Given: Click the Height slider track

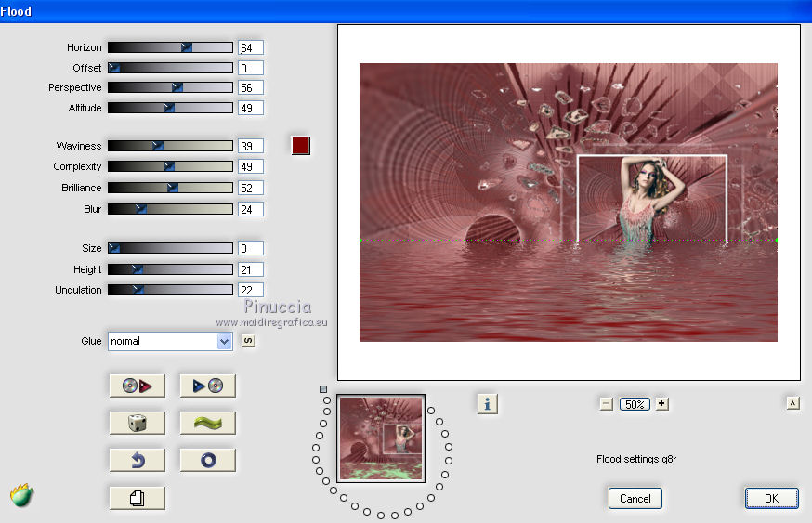Looking at the screenshot, I should tap(170, 269).
